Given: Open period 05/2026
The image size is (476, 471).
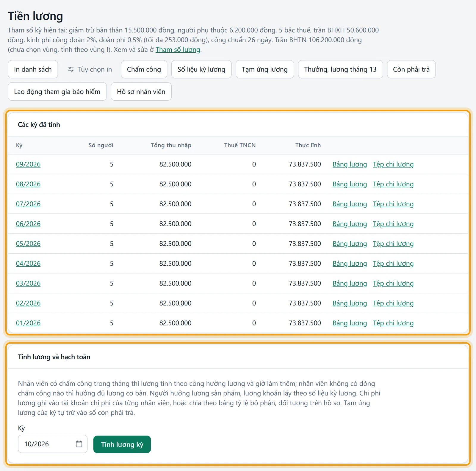Looking at the screenshot, I should [28, 244].
